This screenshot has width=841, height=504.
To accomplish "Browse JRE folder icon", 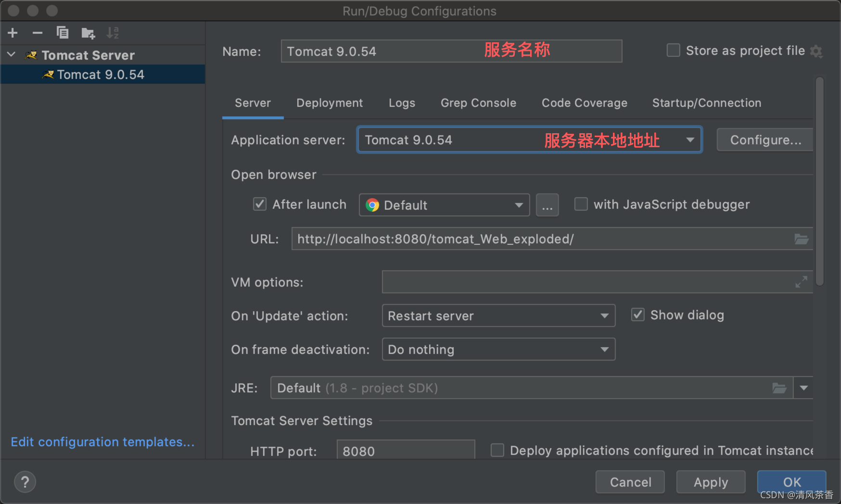I will pos(779,388).
